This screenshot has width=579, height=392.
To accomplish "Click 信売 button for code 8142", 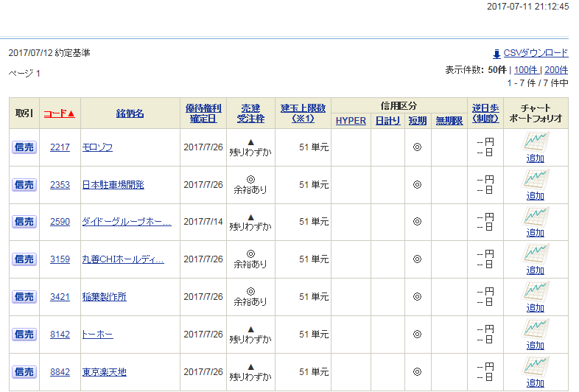I will pyautogui.click(x=24, y=335).
